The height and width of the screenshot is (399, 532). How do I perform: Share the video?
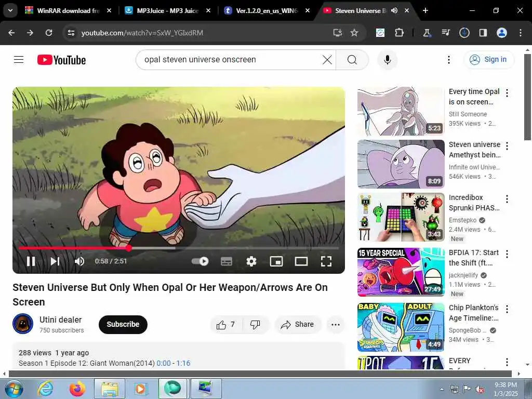click(298, 325)
